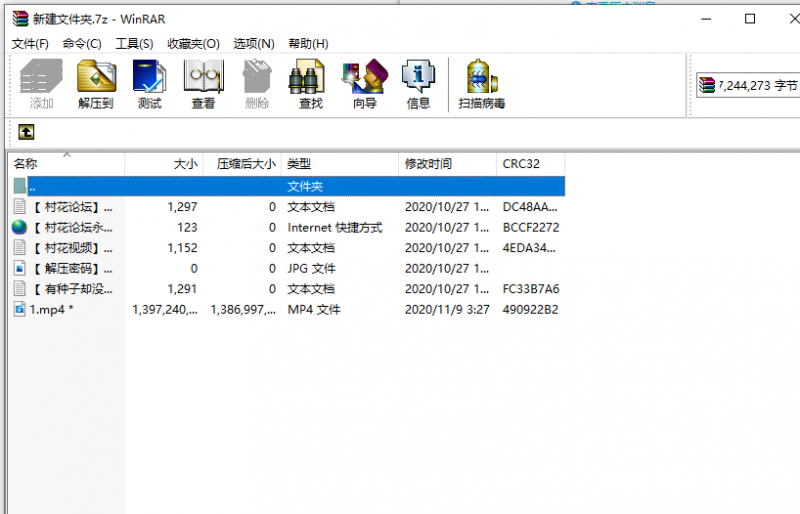This screenshot has height=514, width=800.
Task: Open the 文件(F) menu
Action: pyautogui.click(x=30, y=43)
